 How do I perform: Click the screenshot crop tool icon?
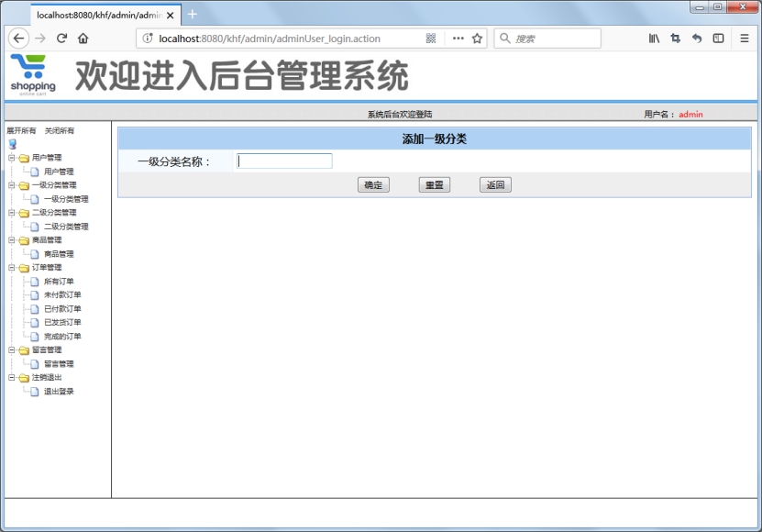(676, 39)
